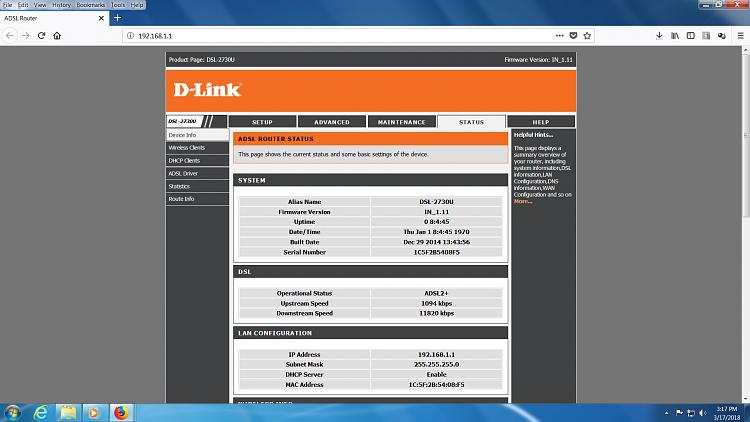Switch to the SETUP tab
750x422 pixels.
pos(263,122)
